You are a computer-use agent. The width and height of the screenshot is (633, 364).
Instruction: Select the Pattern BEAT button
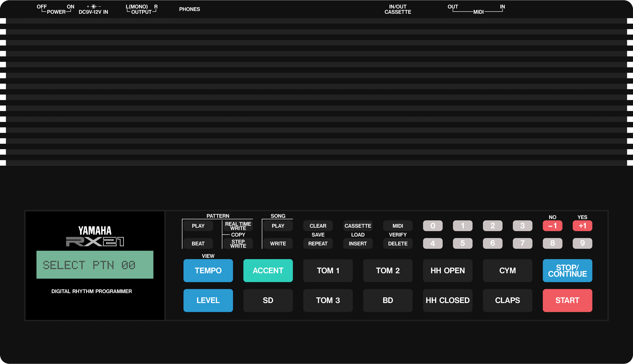(x=198, y=243)
